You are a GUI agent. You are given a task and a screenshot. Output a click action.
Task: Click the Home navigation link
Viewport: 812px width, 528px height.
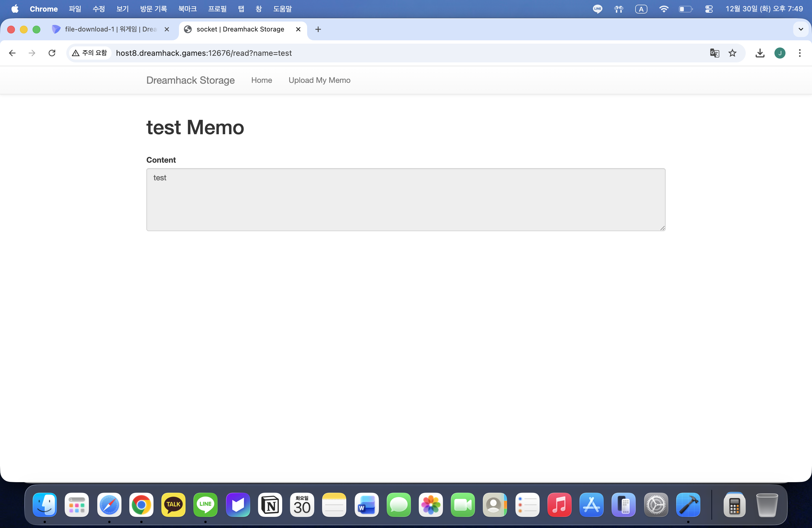pos(261,80)
